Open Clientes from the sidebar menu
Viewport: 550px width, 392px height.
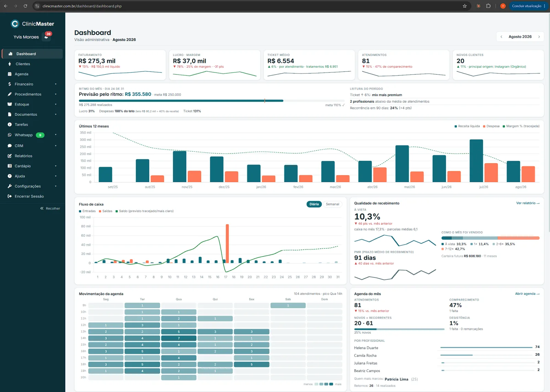[32, 64]
